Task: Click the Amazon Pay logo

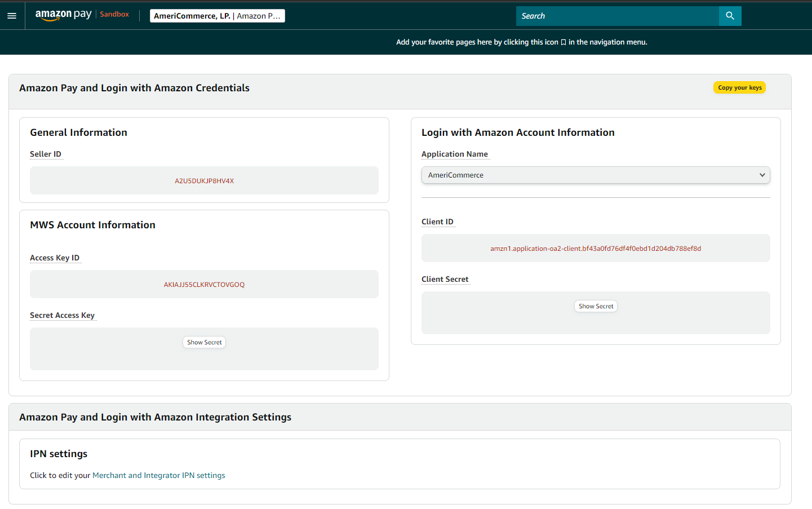Action: 63,15
